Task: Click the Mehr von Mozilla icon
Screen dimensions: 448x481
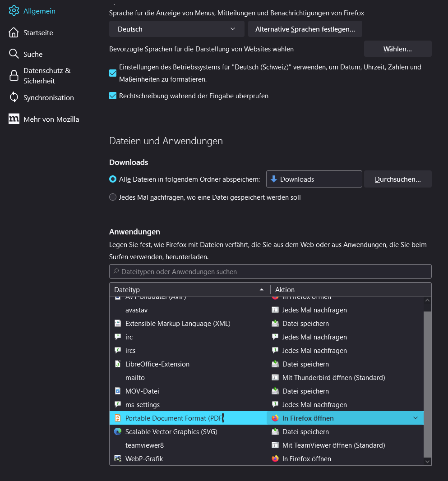Action: tap(14, 119)
